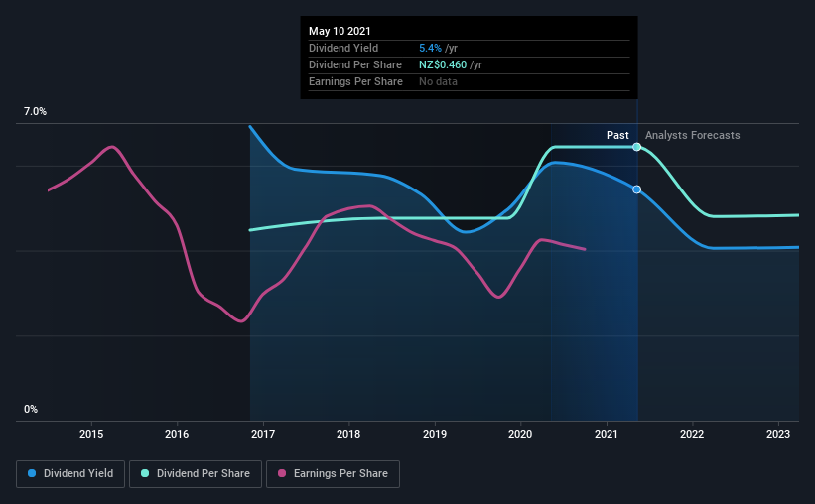The height and width of the screenshot is (504, 815).
Task: Click the 2016 x-axis label
Action: 177,434
